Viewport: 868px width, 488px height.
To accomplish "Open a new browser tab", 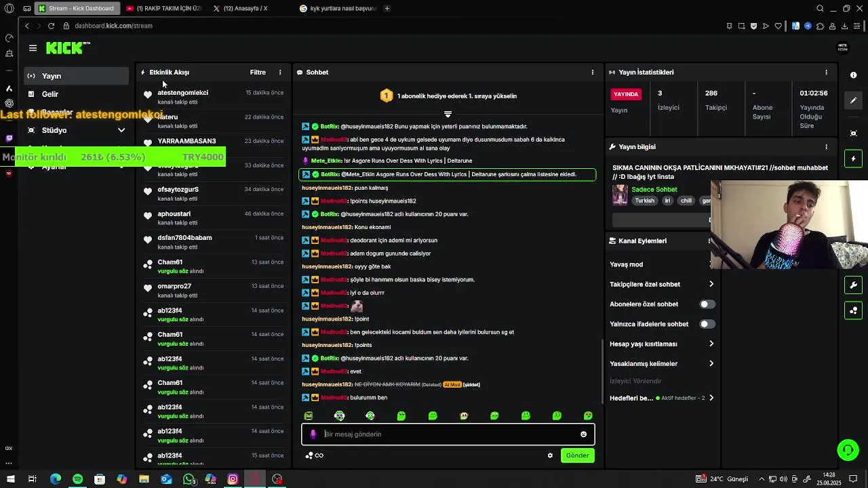I will pyautogui.click(x=387, y=8).
